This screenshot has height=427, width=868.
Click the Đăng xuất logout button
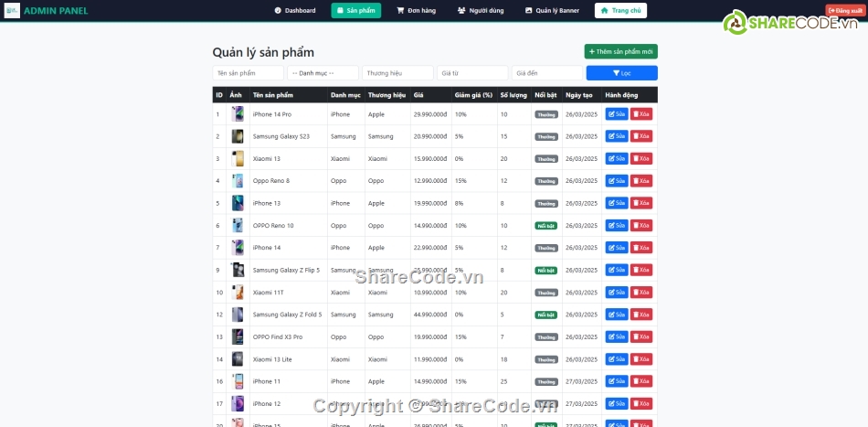tap(845, 11)
